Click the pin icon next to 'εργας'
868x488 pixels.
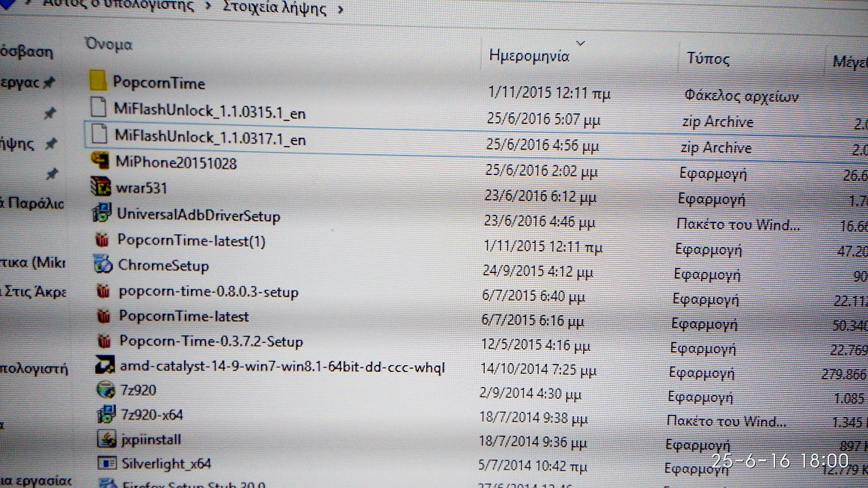[x=49, y=82]
